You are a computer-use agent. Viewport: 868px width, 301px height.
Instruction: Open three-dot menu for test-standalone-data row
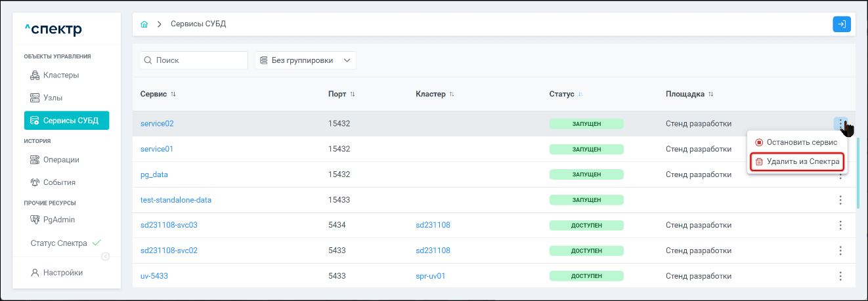(x=840, y=200)
